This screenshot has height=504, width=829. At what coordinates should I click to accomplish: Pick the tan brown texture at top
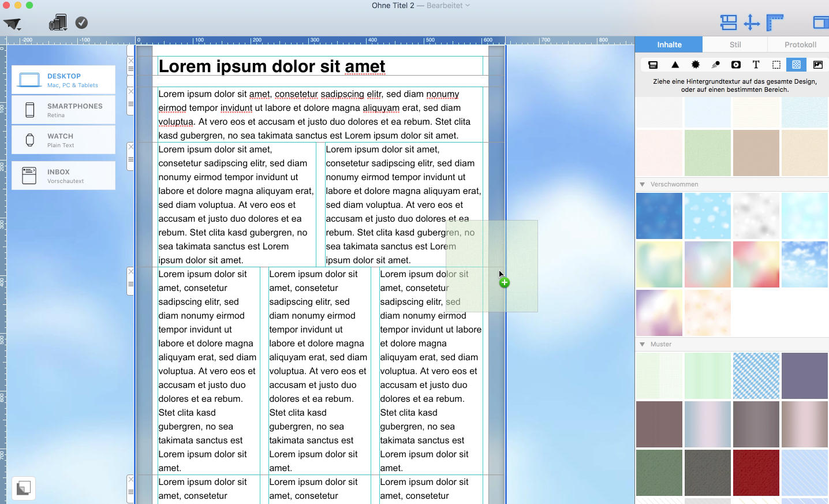(756, 153)
